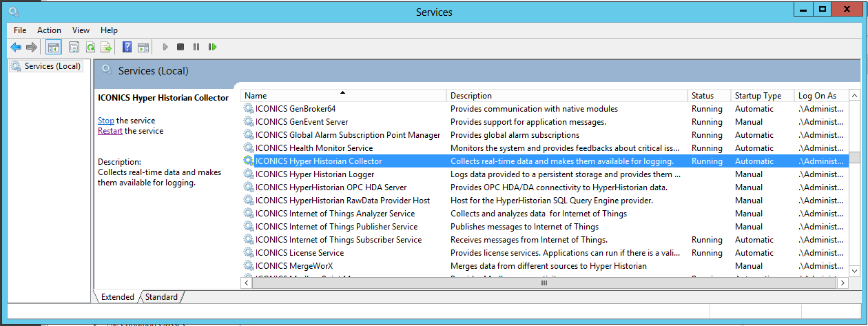Select Services (Local) in the console tree

click(52, 66)
